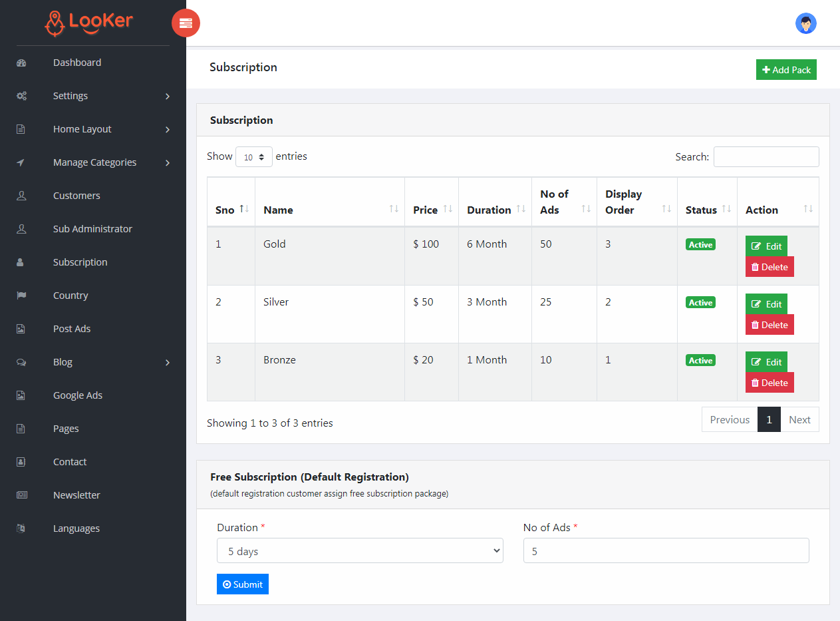Click the Contact address book icon
The width and height of the screenshot is (840, 621).
21,462
